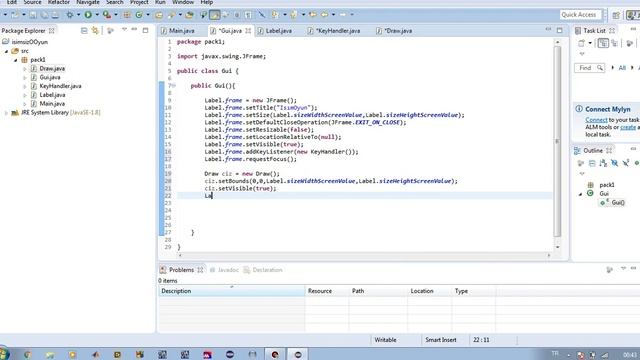Click the New Java Package icon
Viewport: 640px width, 360px height.
tap(127, 15)
